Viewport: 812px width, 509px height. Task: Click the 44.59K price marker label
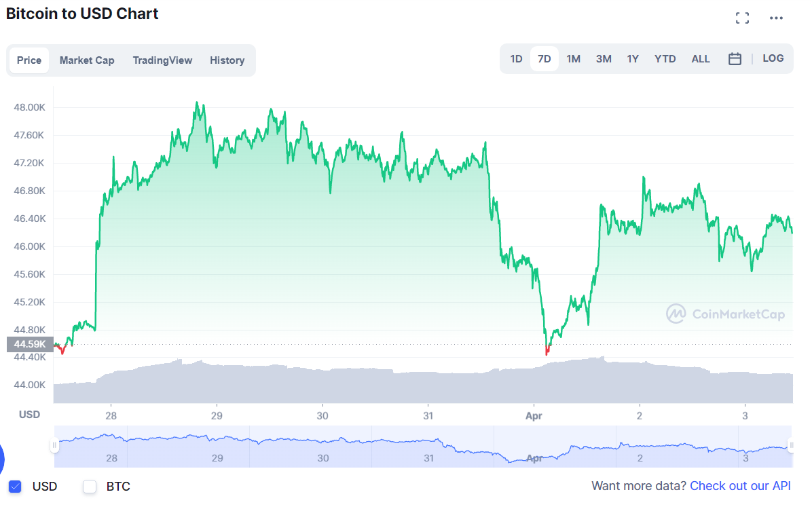[29, 344]
